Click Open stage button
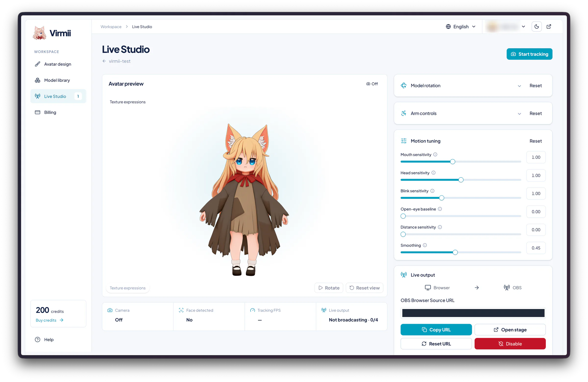588x382 pixels. 510,330
